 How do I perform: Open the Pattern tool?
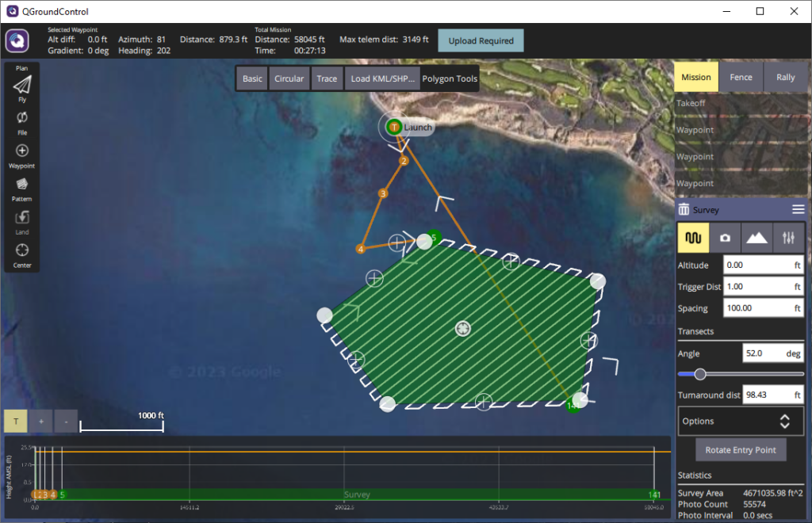(22, 185)
